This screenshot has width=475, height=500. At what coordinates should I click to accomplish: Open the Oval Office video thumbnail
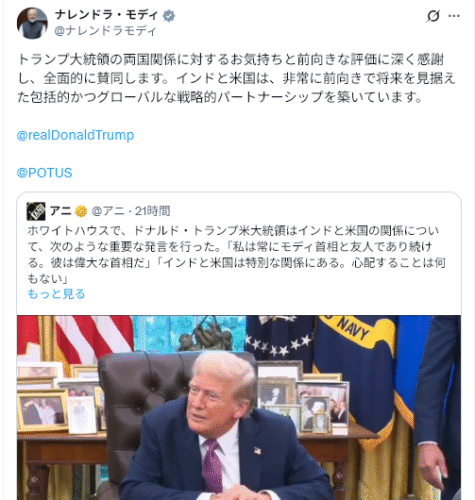tap(239, 407)
